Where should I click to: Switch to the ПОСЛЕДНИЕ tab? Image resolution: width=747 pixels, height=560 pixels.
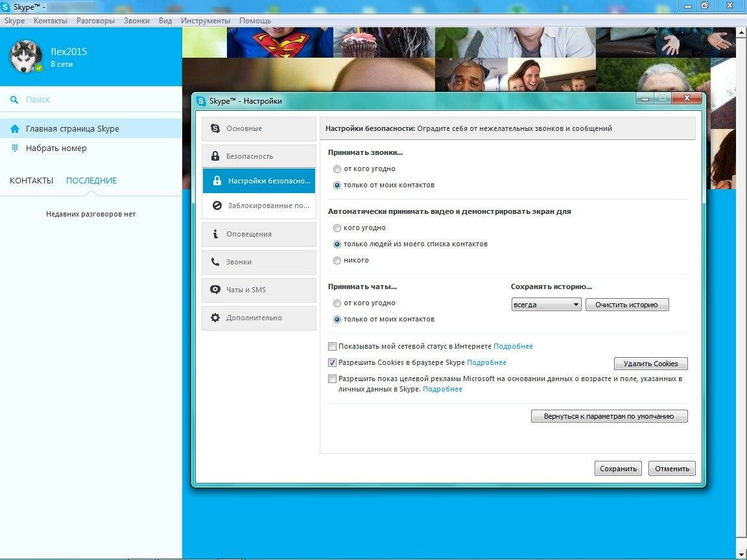coord(91,180)
